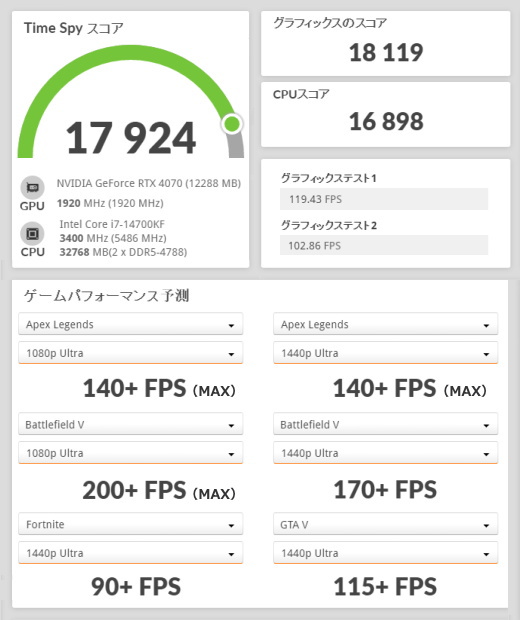Open the GTA V game dropdown
Screen dimensions: 520x620
click(386, 524)
